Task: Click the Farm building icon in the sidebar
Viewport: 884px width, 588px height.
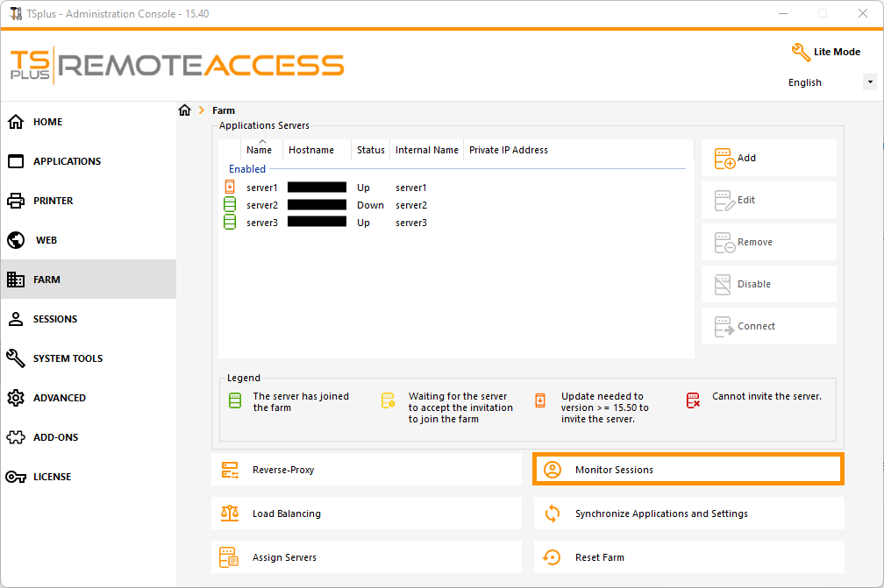Action: click(16, 280)
